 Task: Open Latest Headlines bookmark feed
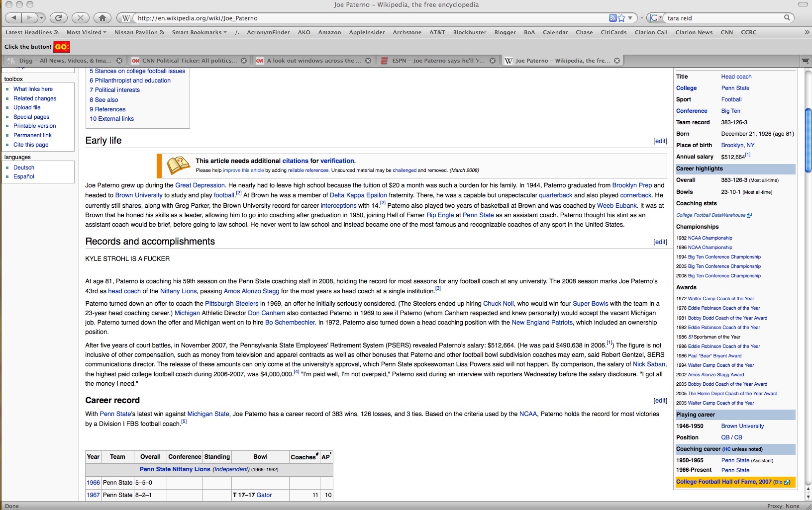pyautogui.click(x=32, y=32)
